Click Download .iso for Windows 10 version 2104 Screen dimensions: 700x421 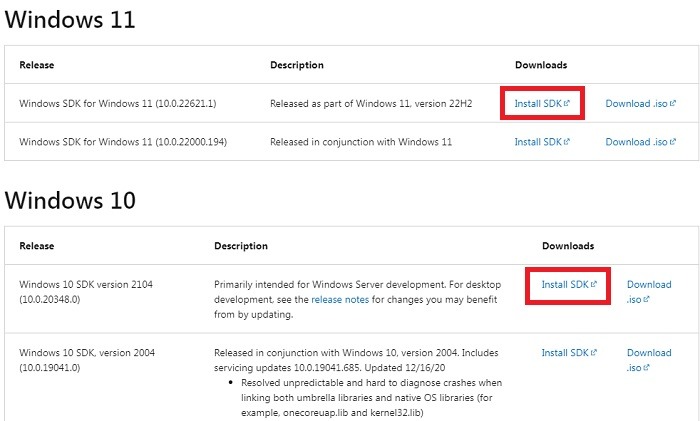649,292
